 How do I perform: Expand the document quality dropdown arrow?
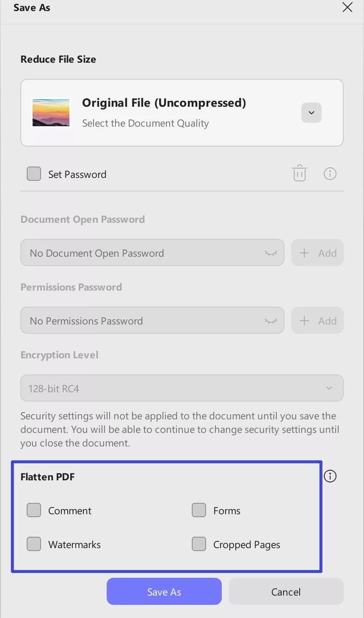311,113
